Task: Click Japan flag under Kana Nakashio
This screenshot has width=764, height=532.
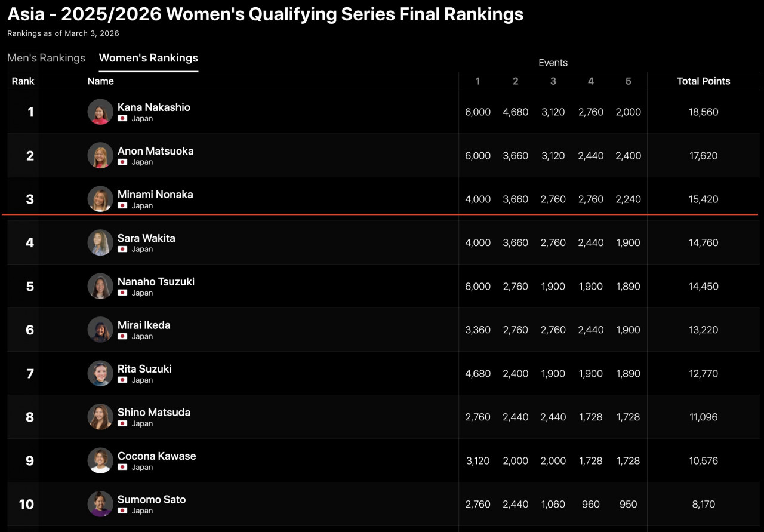Action: point(122,119)
